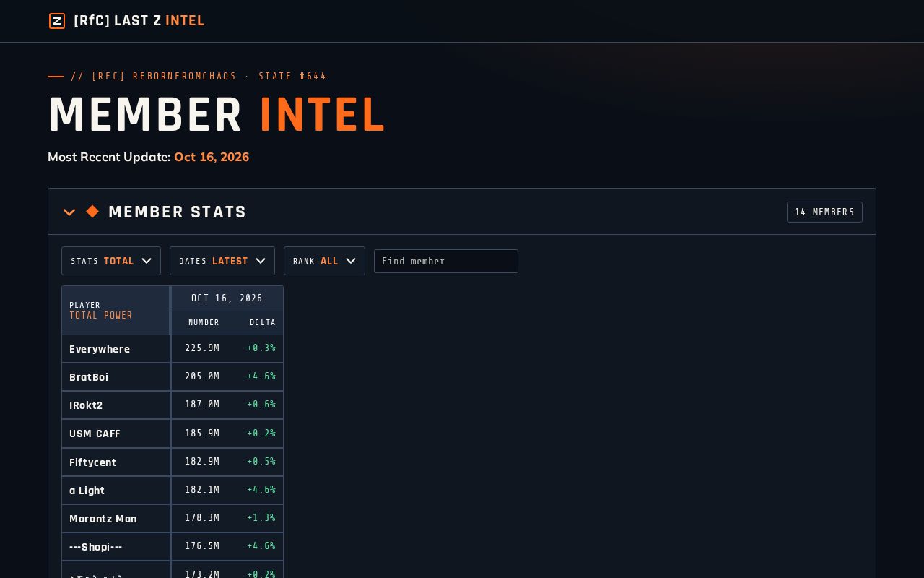Click the PLAYER TOTAL POWER column header
The image size is (924, 578).
[116, 310]
